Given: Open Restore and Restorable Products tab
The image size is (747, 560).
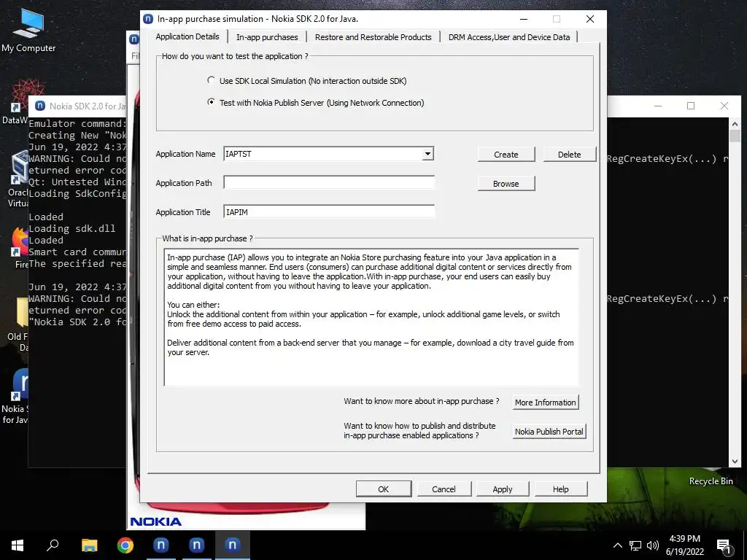Looking at the screenshot, I should 373,37.
